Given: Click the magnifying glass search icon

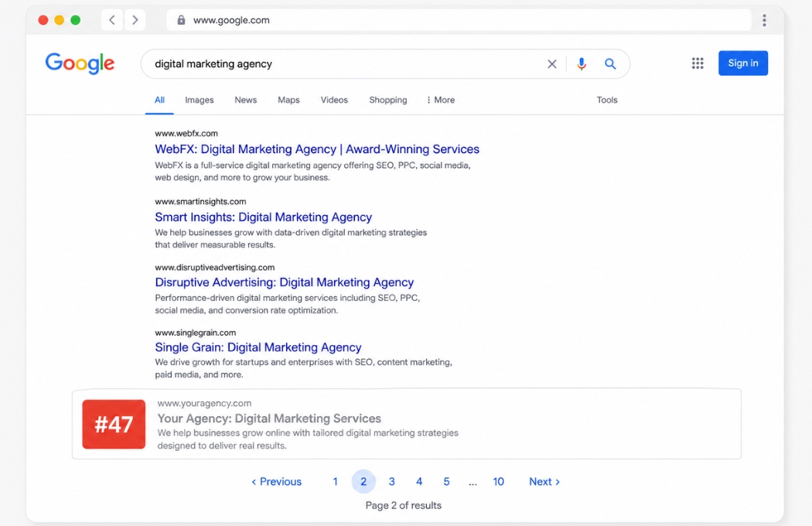Looking at the screenshot, I should [611, 63].
